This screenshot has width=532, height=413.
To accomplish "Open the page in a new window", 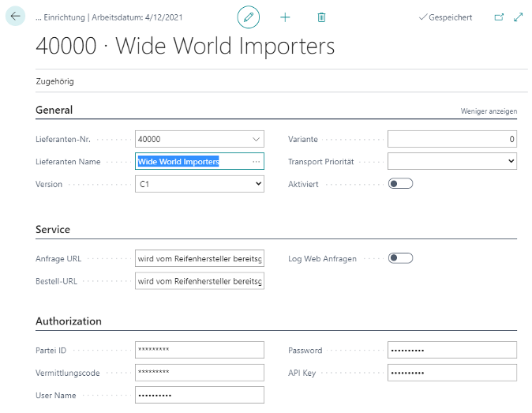I will pos(499,17).
